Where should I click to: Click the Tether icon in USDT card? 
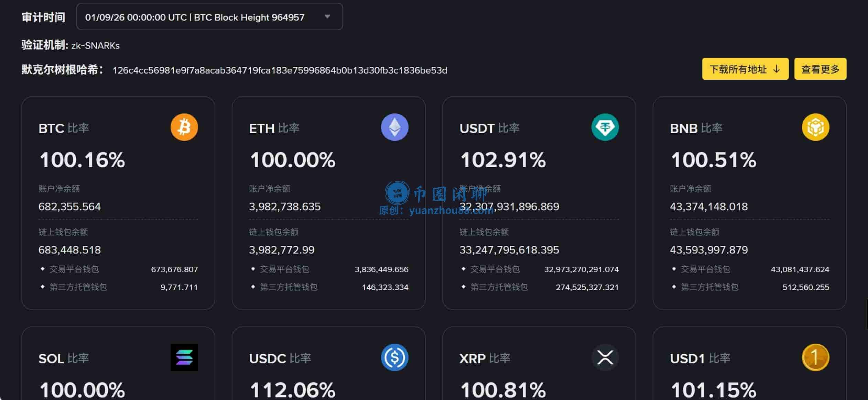[605, 127]
